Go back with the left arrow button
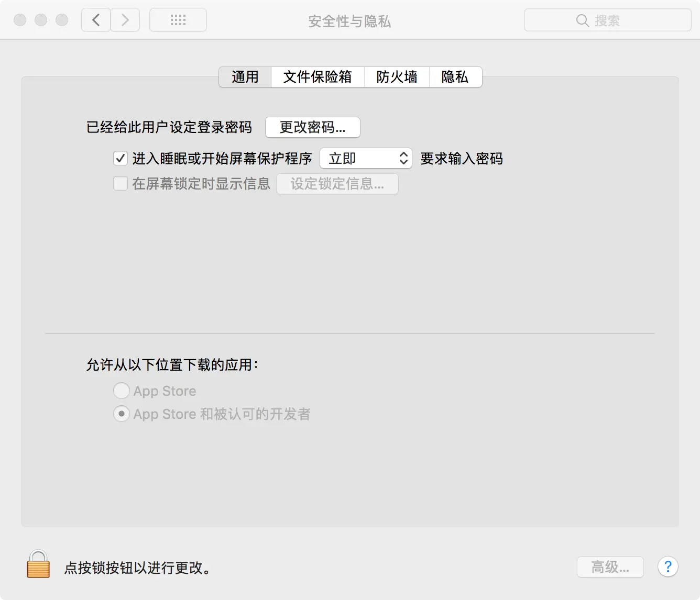This screenshot has height=600, width=700. (x=96, y=20)
